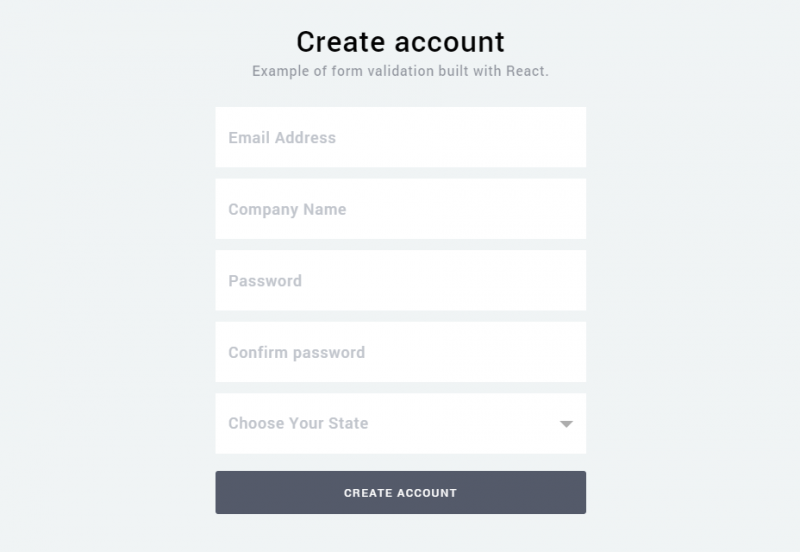This screenshot has height=552, width=800.
Task: Open the Choose Your State dropdown
Action: pyautogui.click(x=400, y=424)
